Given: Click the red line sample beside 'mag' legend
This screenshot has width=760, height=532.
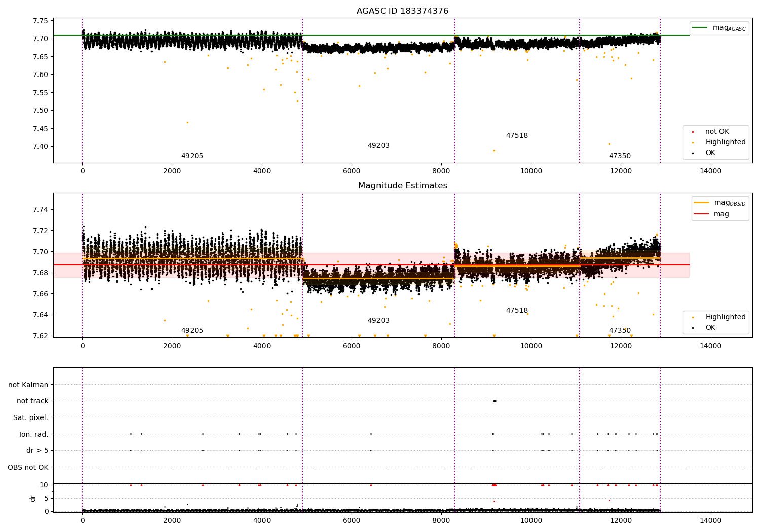Looking at the screenshot, I should (x=702, y=214).
